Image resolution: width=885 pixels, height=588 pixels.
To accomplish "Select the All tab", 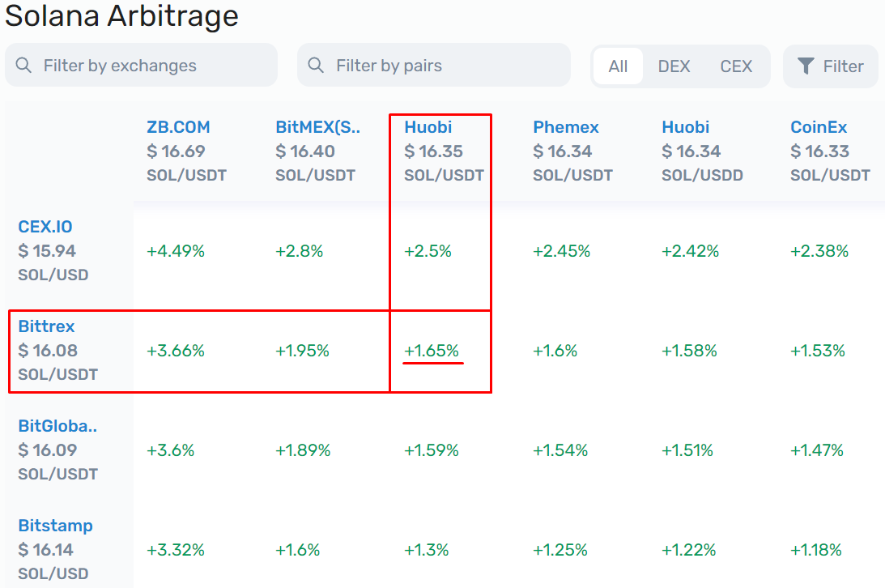I will click(x=618, y=66).
